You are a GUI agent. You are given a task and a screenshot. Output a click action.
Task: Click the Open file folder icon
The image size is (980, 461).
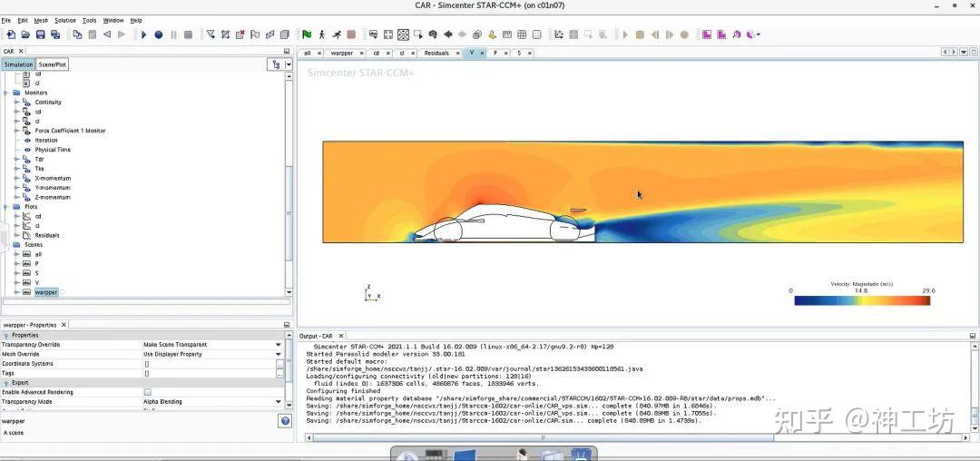click(25, 35)
